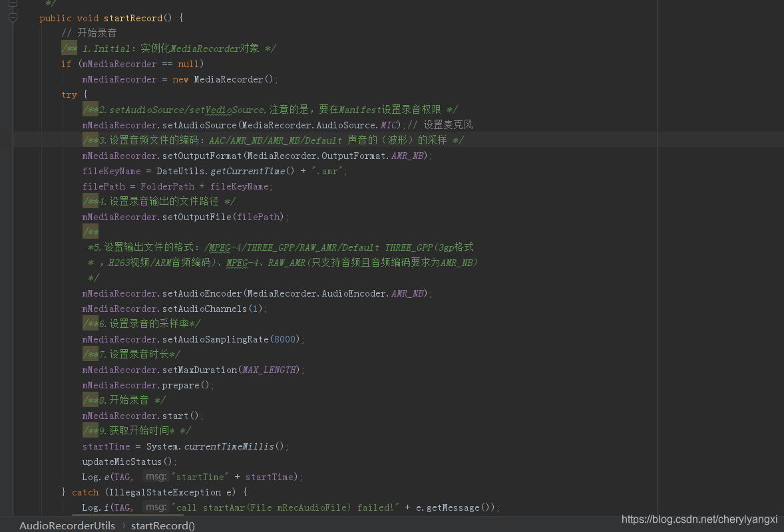Click the startRecord() breadcrumb
784x532 pixels.
[x=163, y=525]
